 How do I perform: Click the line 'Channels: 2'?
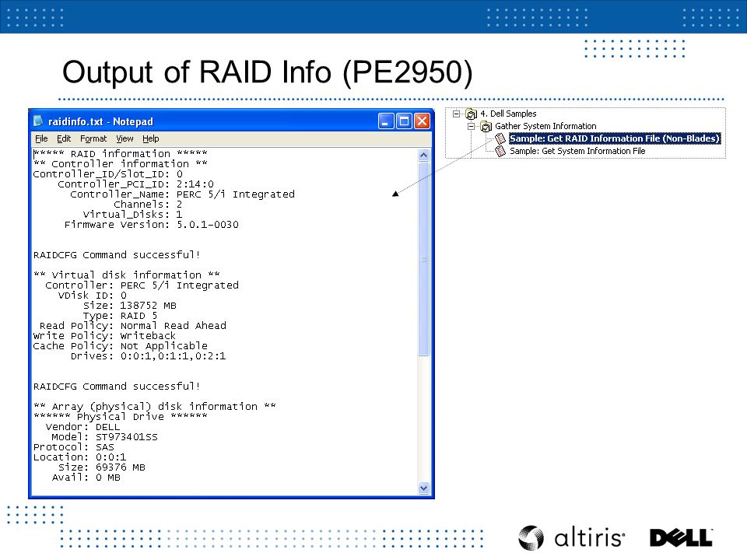[148, 205]
